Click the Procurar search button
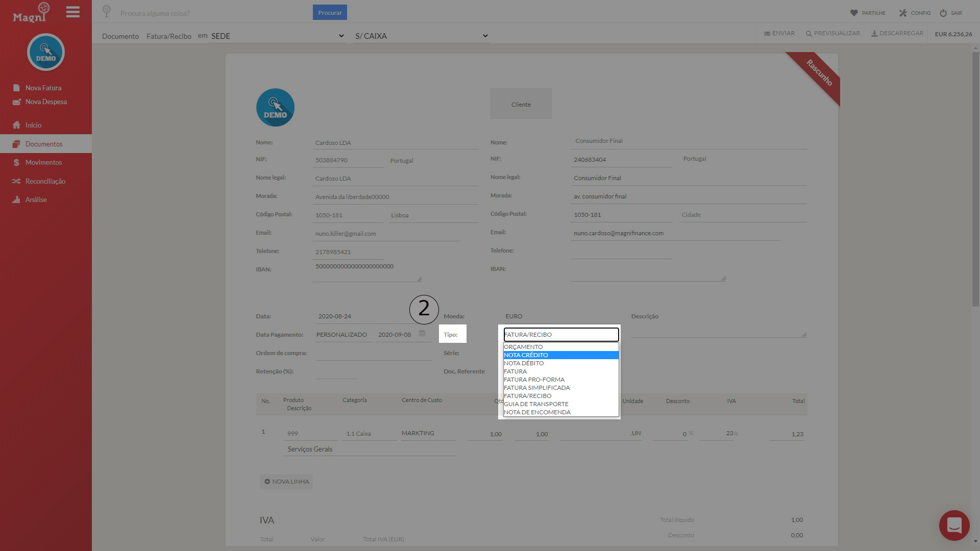980x551 pixels. click(x=330, y=12)
